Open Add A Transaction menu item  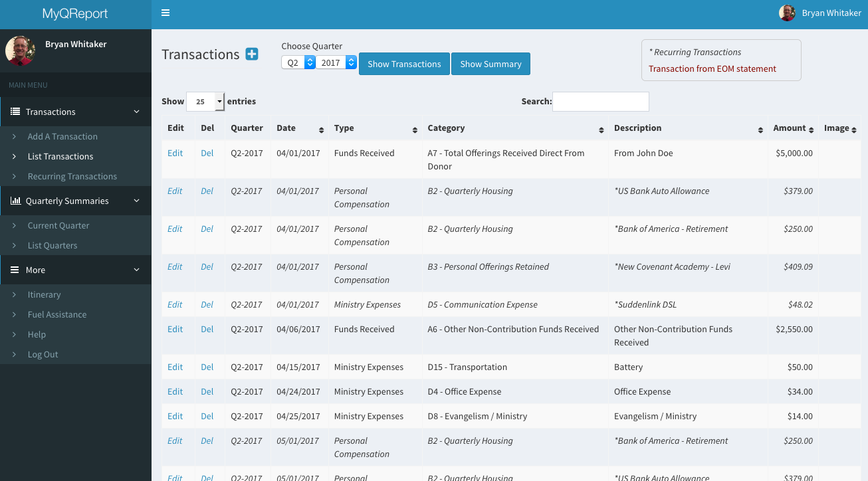point(62,136)
